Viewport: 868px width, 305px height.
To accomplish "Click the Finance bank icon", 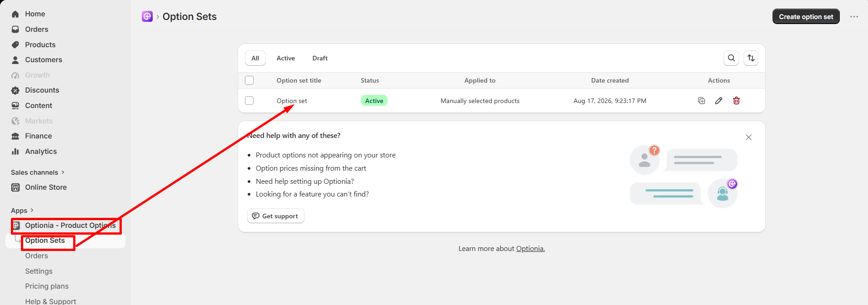I will tap(15, 136).
